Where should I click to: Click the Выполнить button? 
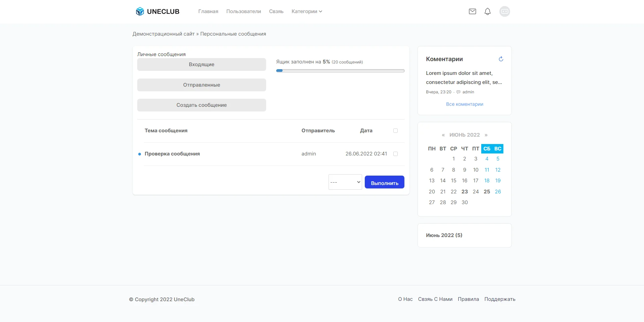tap(384, 182)
